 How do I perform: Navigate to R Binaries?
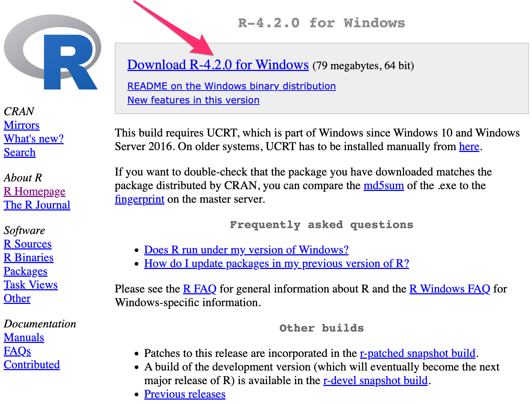pos(28,258)
